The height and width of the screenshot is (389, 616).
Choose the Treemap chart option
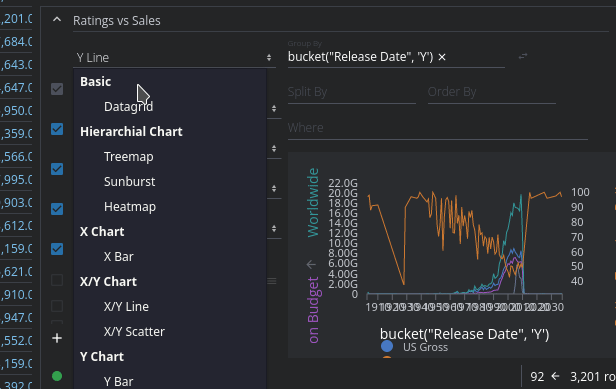point(128,157)
